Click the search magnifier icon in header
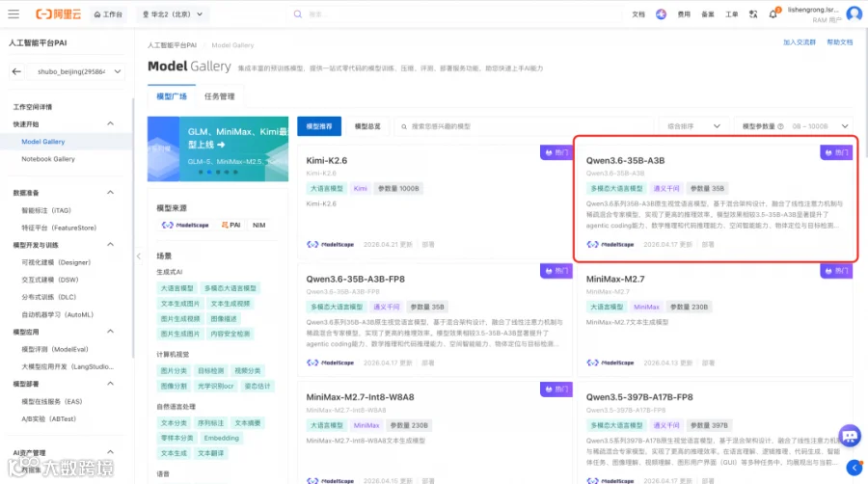The width and height of the screenshot is (868, 484). click(298, 14)
